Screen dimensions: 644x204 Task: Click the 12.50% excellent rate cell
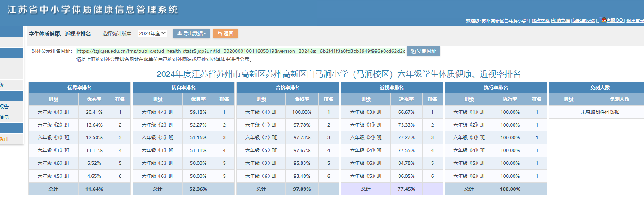coord(94,138)
